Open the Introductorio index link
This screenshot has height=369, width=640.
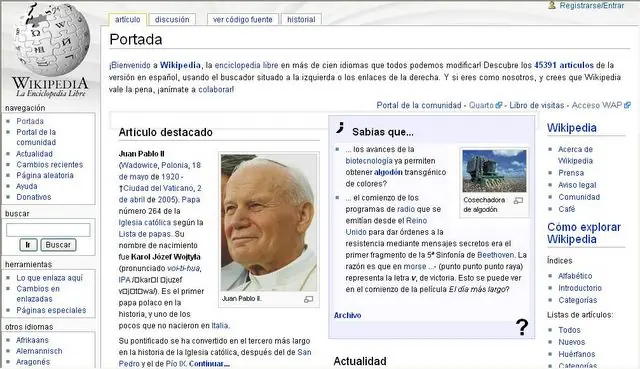coord(580,288)
